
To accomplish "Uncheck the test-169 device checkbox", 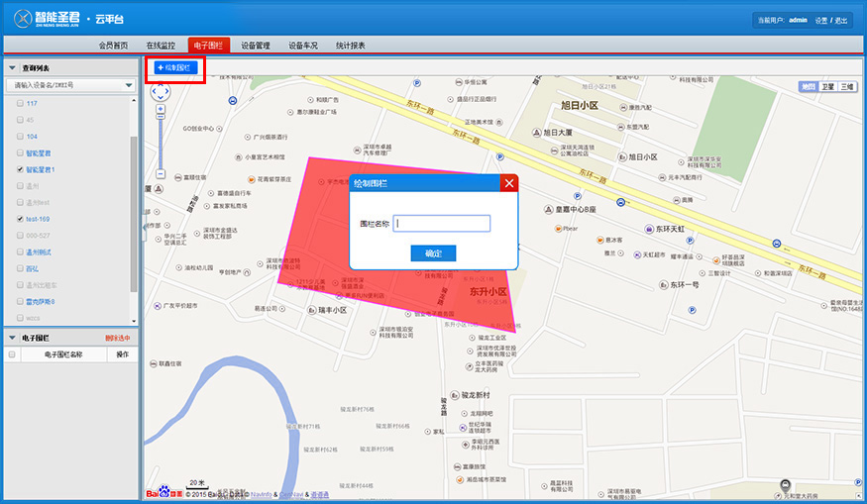I will pyautogui.click(x=20, y=219).
